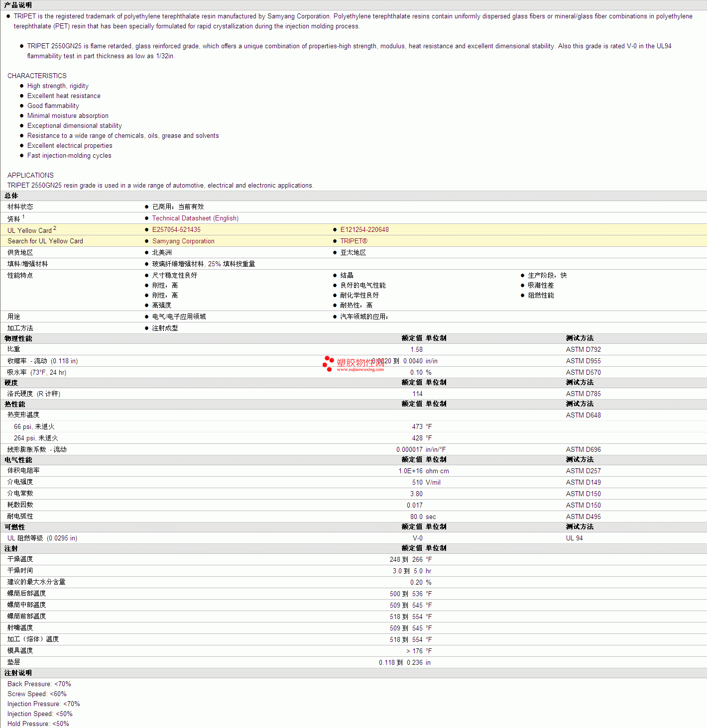Click the 干燥温度 row label

20,559
